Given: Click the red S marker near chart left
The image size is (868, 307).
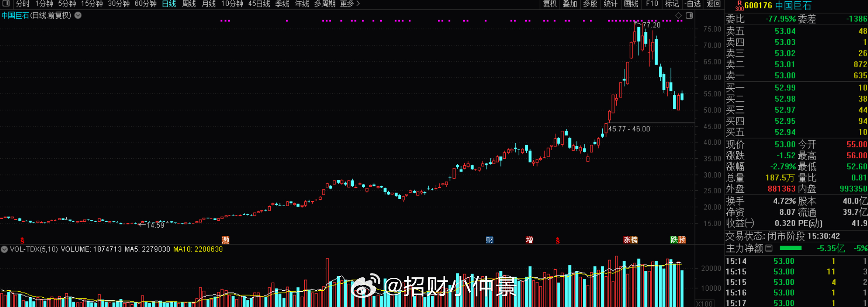Looking at the screenshot, I should (x=22, y=240).
